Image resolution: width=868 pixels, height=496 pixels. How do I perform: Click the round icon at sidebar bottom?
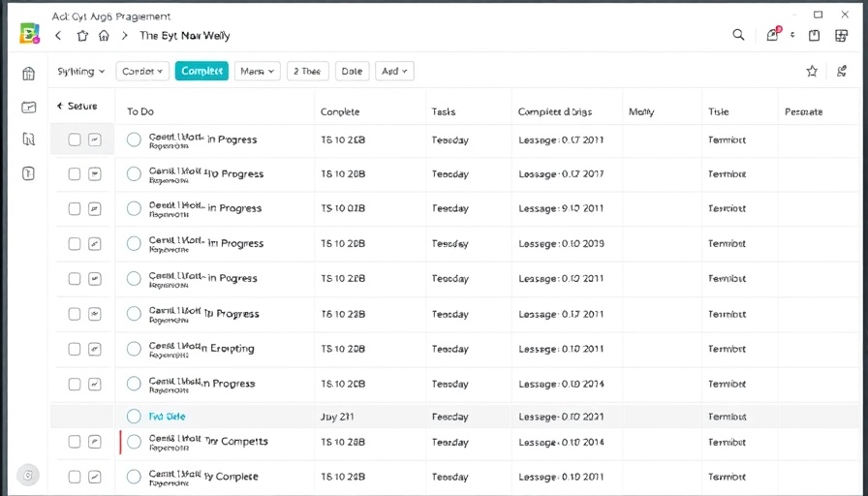(28, 475)
